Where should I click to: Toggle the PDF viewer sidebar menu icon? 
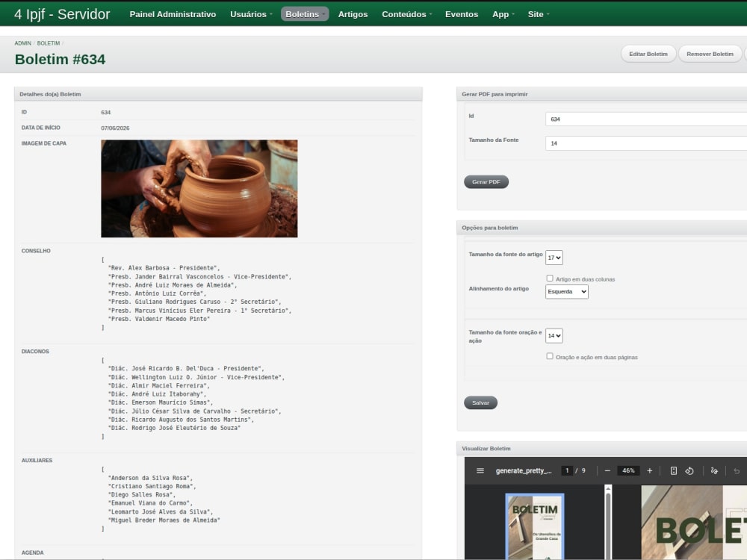coord(480,470)
